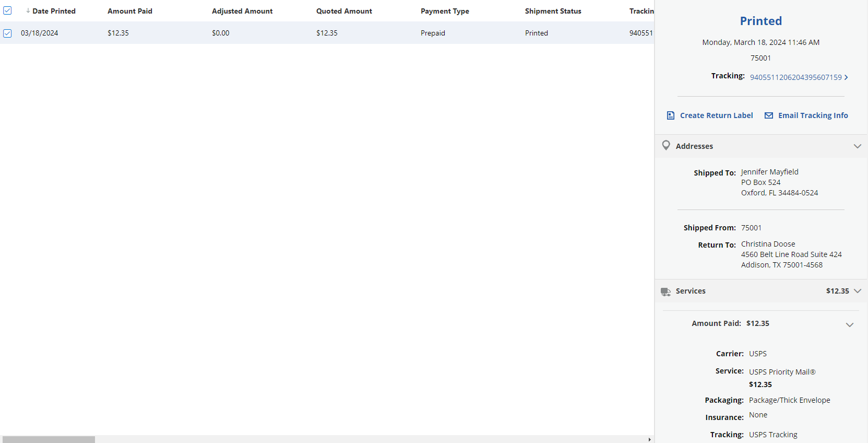Sort by the Amount Paid column
868x443 pixels.
pyautogui.click(x=130, y=11)
